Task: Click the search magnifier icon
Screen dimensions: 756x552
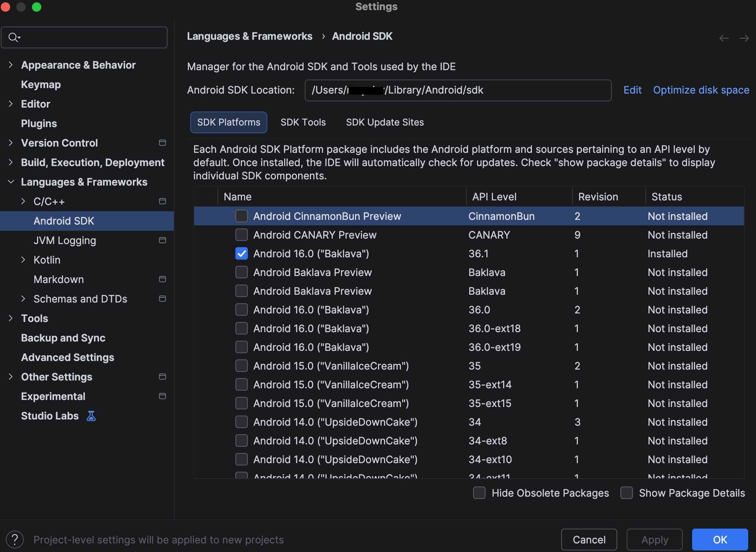Action: (14, 37)
